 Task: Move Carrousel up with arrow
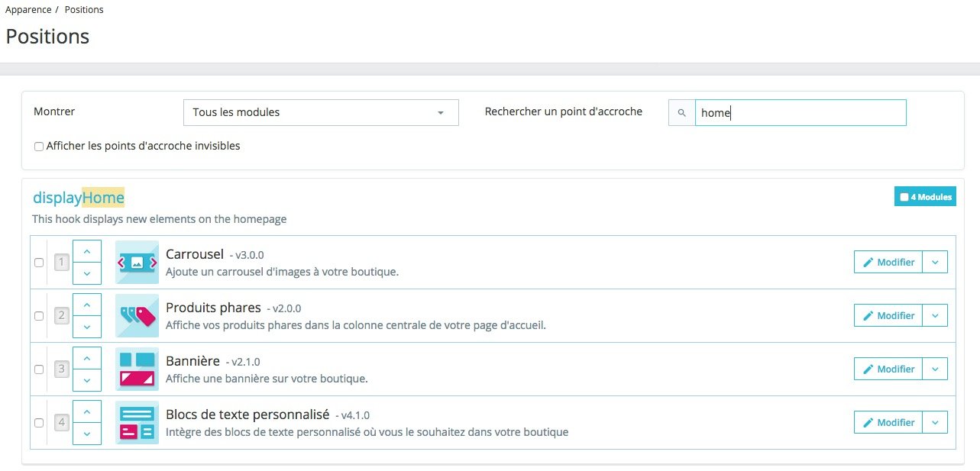[86, 251]
